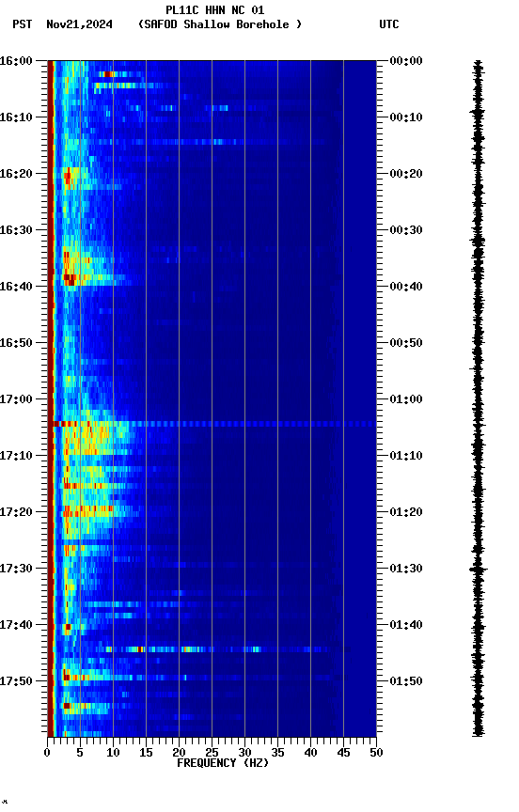Select the date label Nov21,2024

79,24
